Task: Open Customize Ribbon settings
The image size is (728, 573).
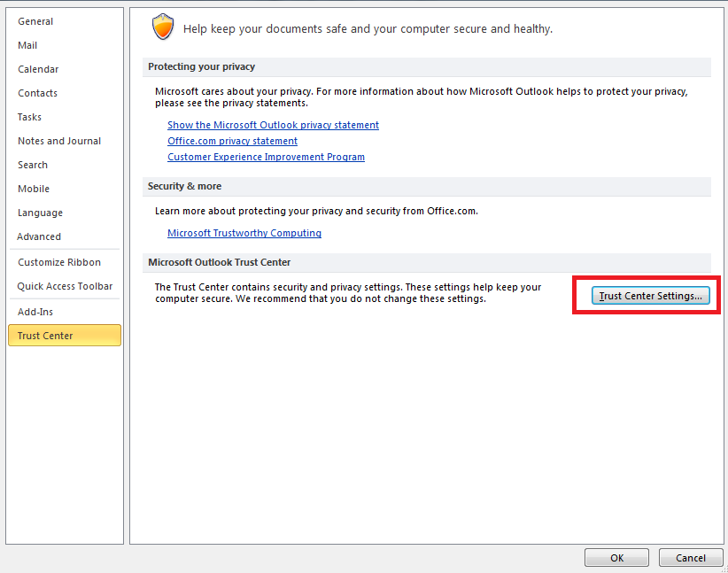Action: tap(59, 262)
